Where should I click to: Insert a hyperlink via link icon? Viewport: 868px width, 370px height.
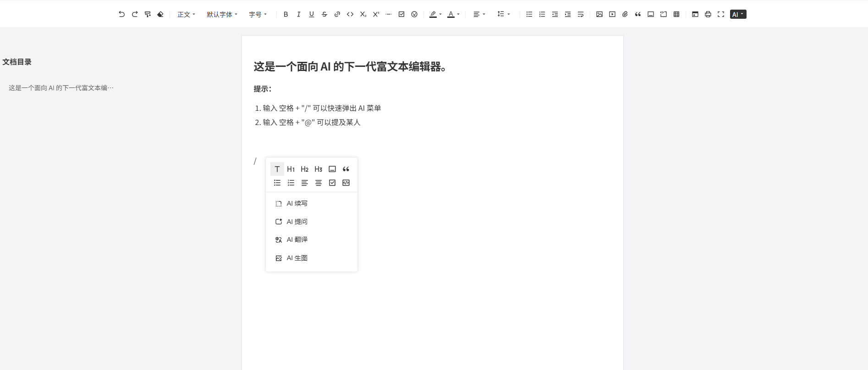tap(337, 14)
